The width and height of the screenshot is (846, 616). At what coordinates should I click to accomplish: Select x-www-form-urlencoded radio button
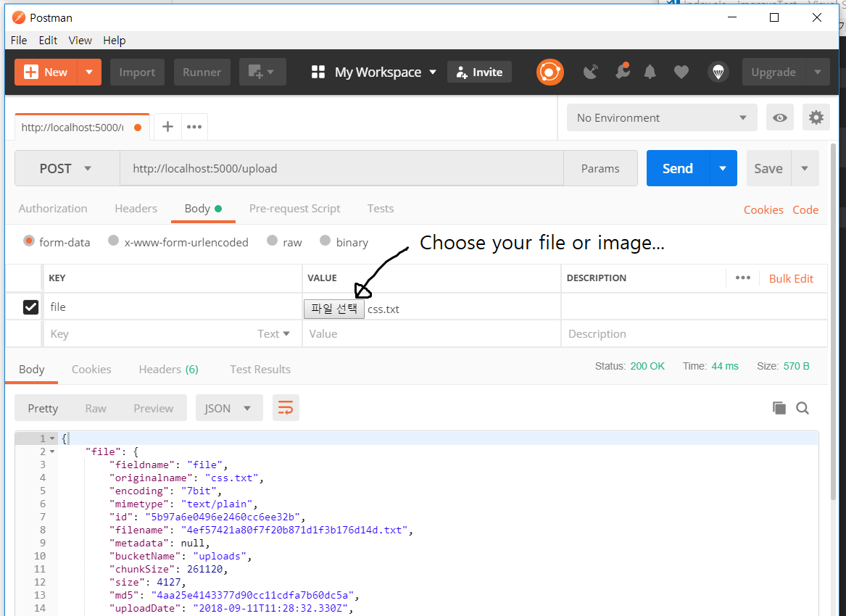(x=113, y=241)
